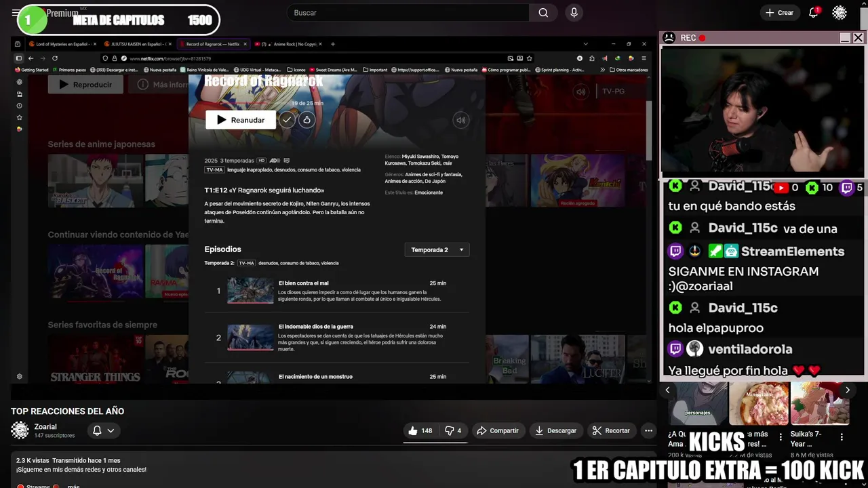Show previous suggested videos with left chevron
The width and height of the screenshot is (868, 488).
coord(667,390)
